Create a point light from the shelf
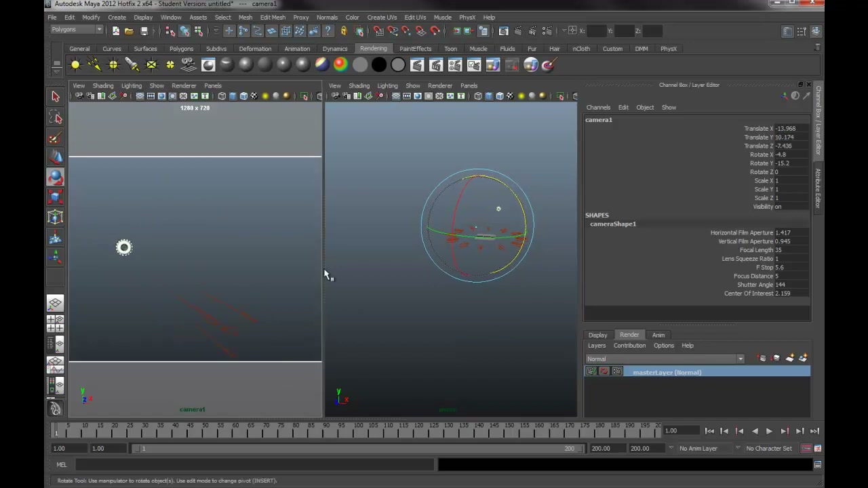Image resolution: width=868 pixels, height=488 pixels. click(113, 65)
